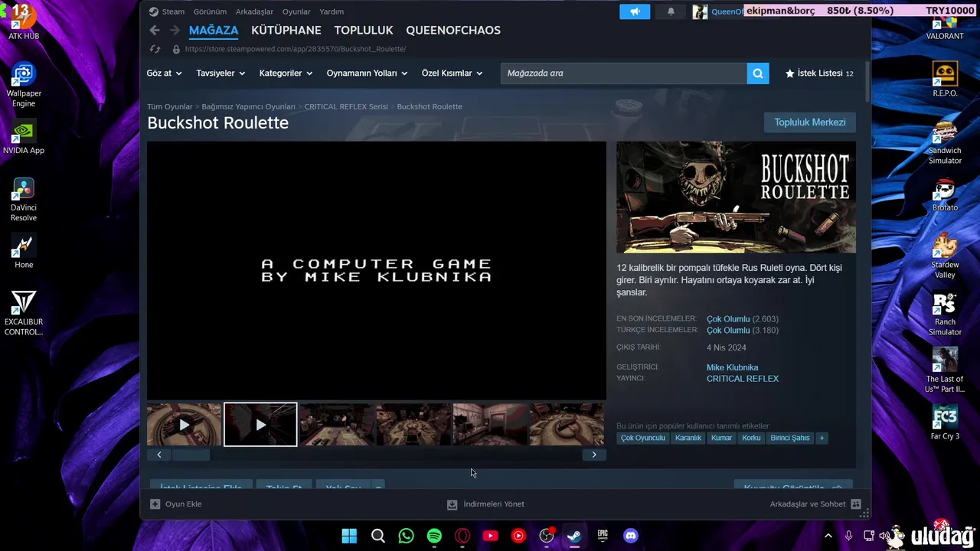
Task: Expand the Oynamanın Yolları dropdown
Action: tap(367, 73)
